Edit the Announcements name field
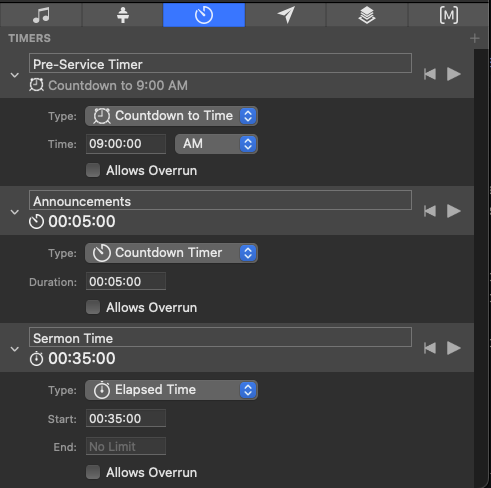Viewport: 491px width, 488px height. (x=220, y=200)
